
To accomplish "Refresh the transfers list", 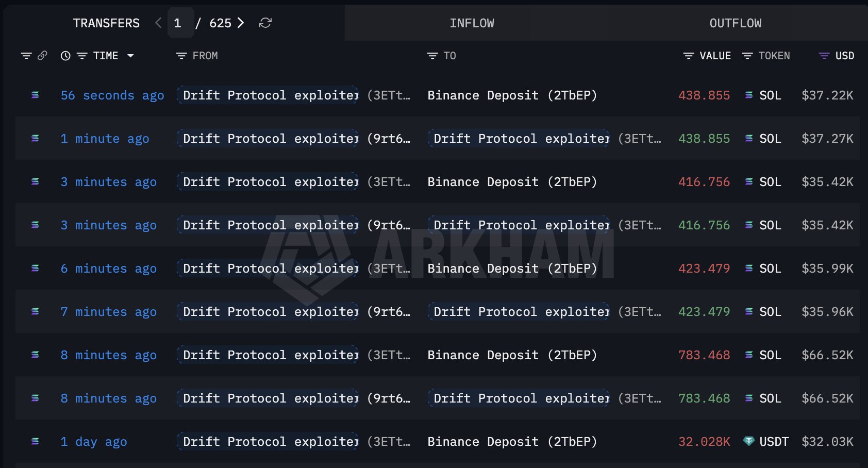I will point(265,23).
